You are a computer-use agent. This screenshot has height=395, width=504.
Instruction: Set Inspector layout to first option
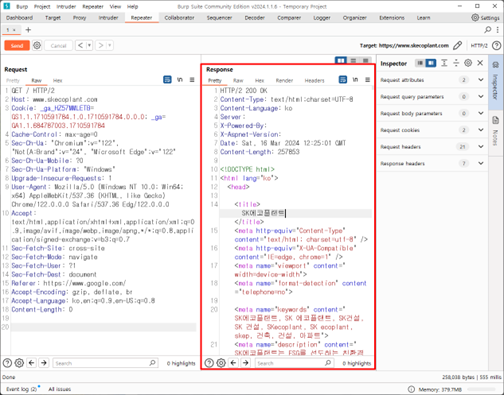pyautogui.click(x=420, y=63)
